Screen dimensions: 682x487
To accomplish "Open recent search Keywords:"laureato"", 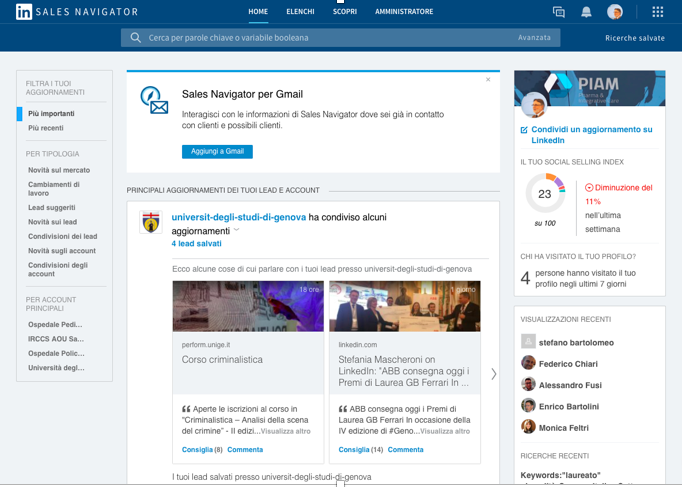I will coord(561,475).
